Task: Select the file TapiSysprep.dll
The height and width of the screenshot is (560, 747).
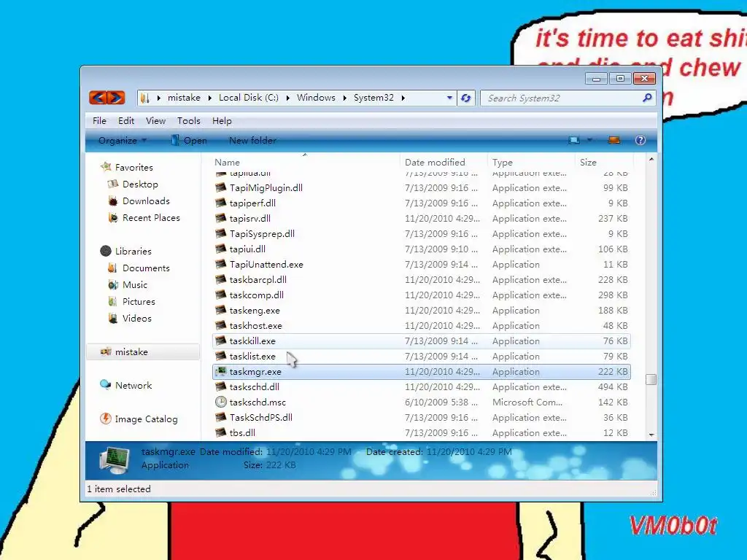Action: 421,234
